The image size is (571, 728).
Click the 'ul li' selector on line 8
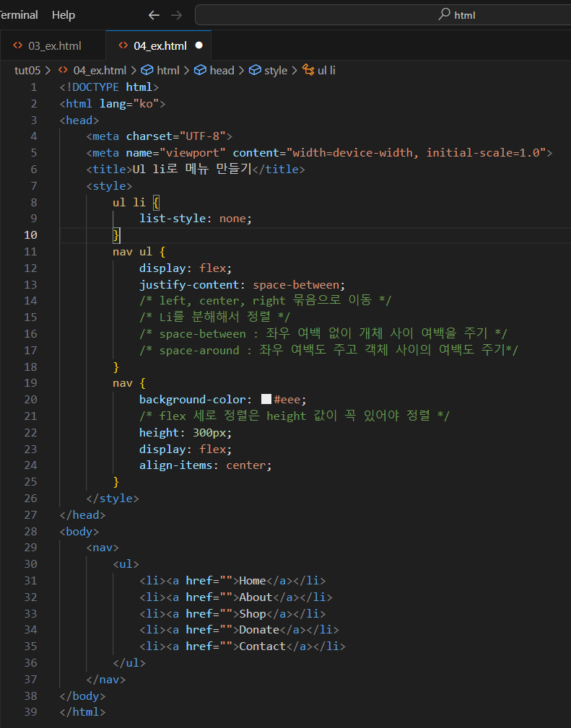129,203
